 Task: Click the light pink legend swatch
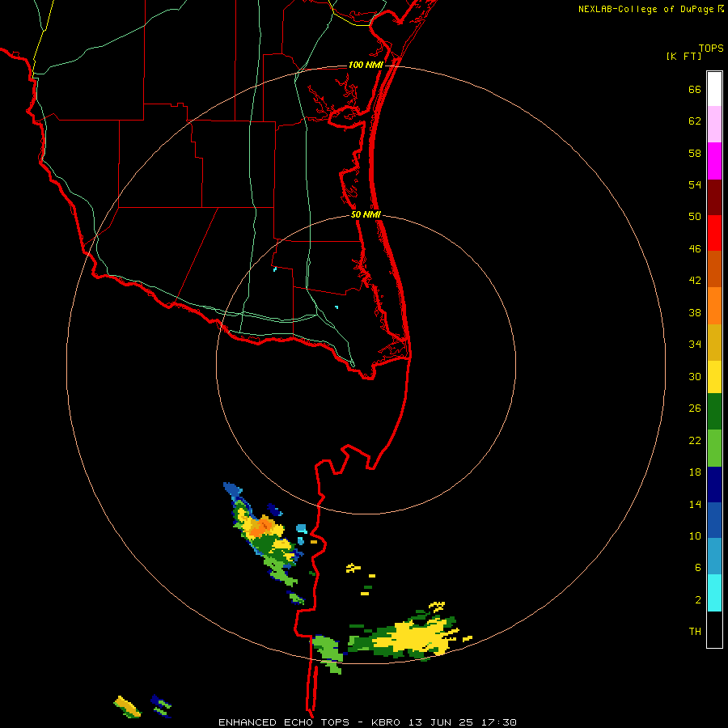(x=714, y=124)
